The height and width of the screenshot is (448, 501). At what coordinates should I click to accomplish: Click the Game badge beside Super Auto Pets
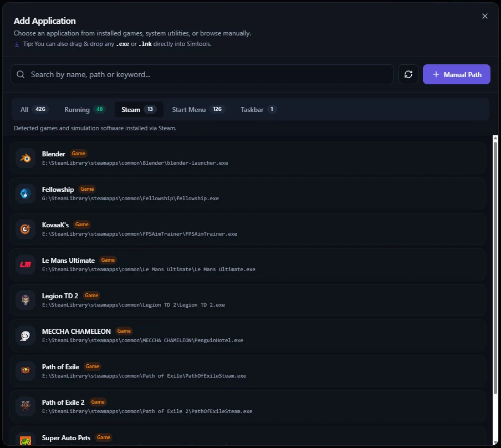click(x=104, y=437)
